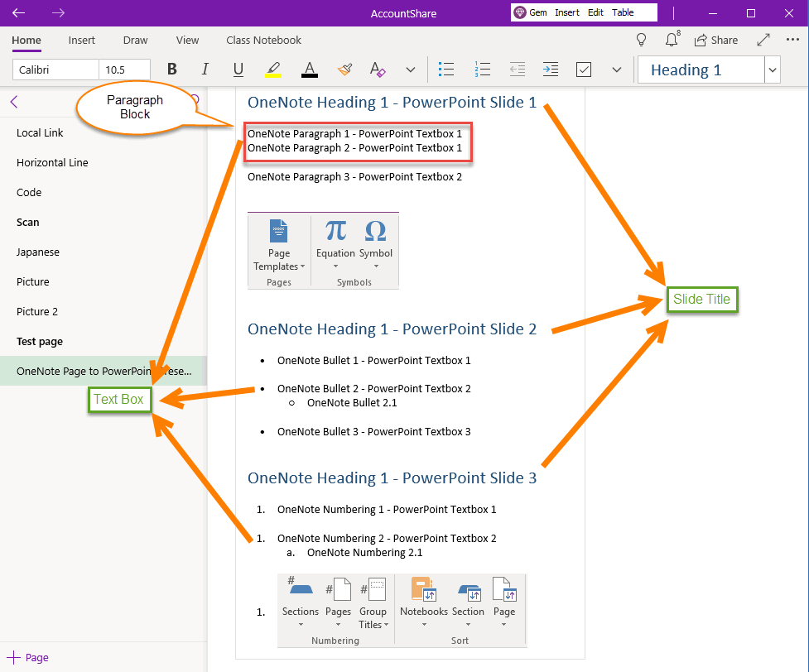Expand more paragraph formatting options
Image resolution: width=809 pixels, height=672 pixels.
[617, 70]
